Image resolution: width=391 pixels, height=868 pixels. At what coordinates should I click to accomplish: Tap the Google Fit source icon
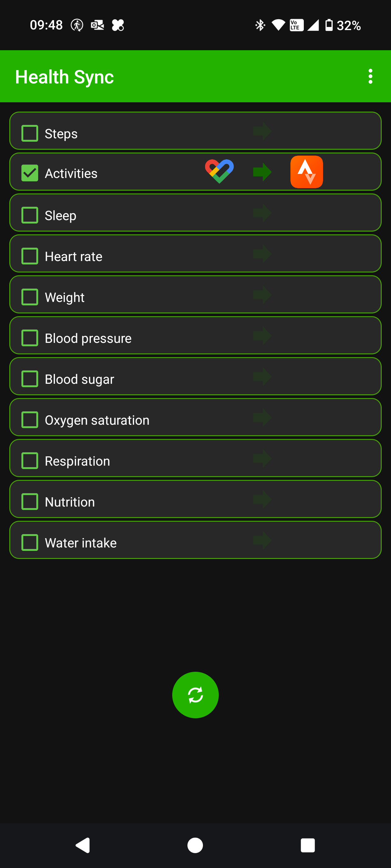tap(219, 171)
